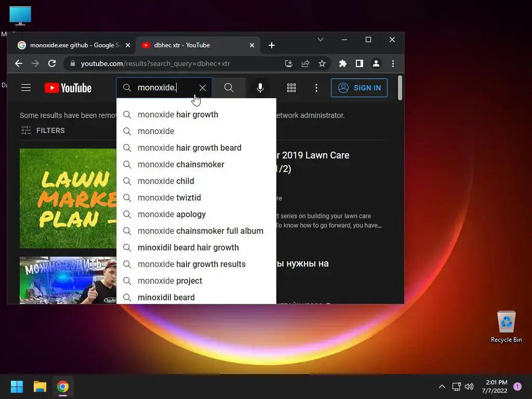Go back with the browser back arrow
The width and height of the screenshot is (532, 399).
tap(19, 63)
